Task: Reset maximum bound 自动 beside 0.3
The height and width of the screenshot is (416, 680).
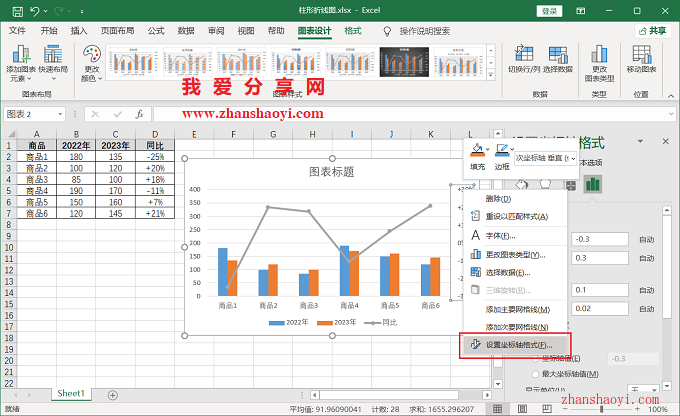Action: 647,258
